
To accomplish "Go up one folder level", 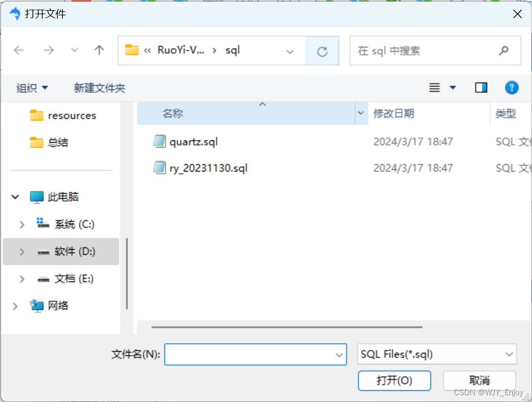I will pos(99,50).
